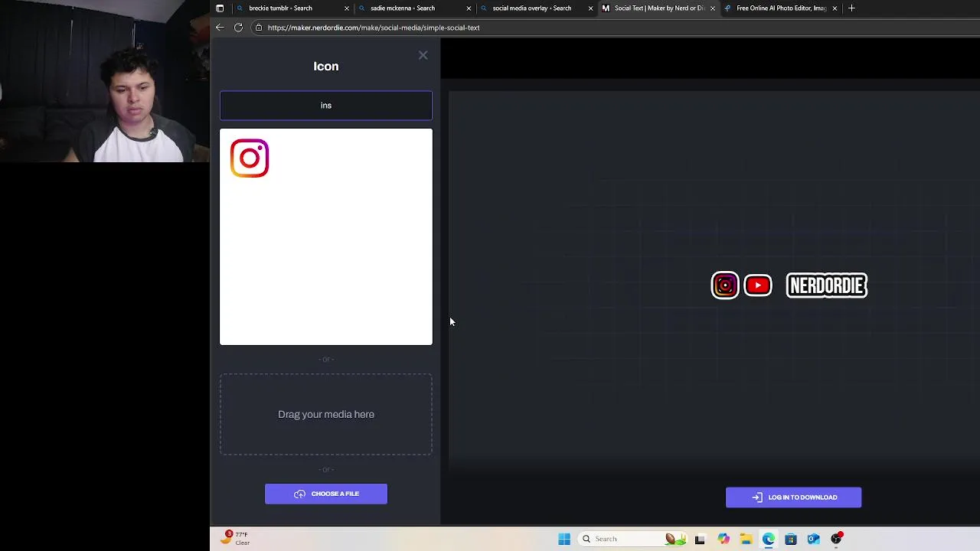Image resolution: width=980 pixels, height=551 pixels.
Task: Open a new browser tab
Action: [x=851, y=8]
